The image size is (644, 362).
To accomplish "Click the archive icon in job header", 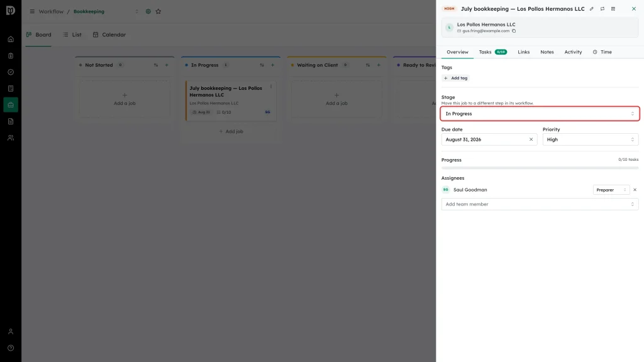I will [x=613, y=9].
